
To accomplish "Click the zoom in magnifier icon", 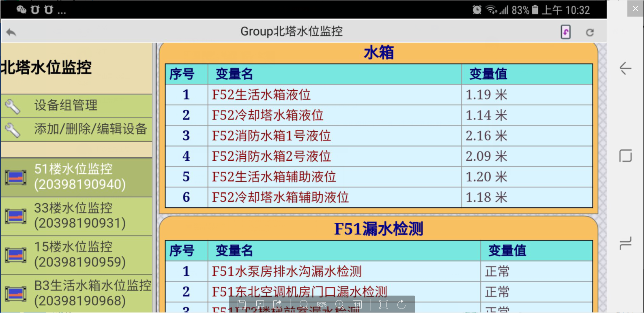I will [x=340, y=304].
